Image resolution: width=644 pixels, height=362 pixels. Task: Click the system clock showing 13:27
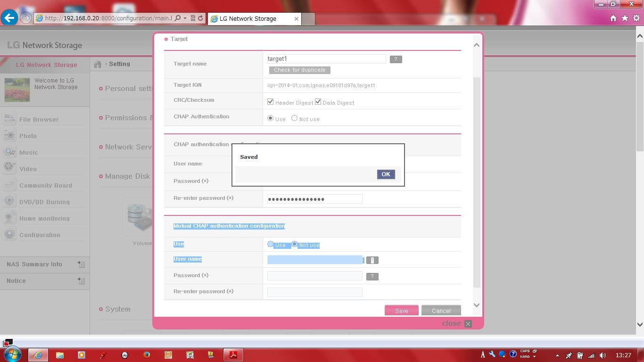click(623, 355)
